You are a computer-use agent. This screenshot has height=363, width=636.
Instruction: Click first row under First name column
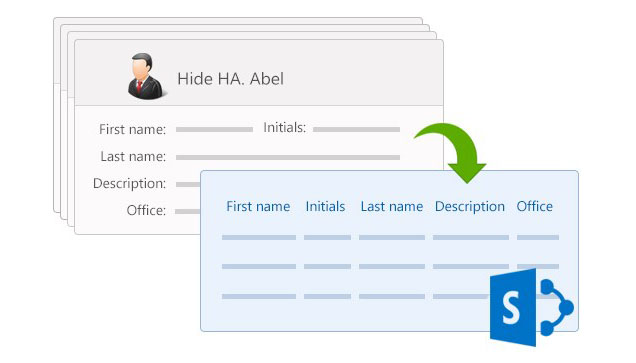[x=259, y=237]
